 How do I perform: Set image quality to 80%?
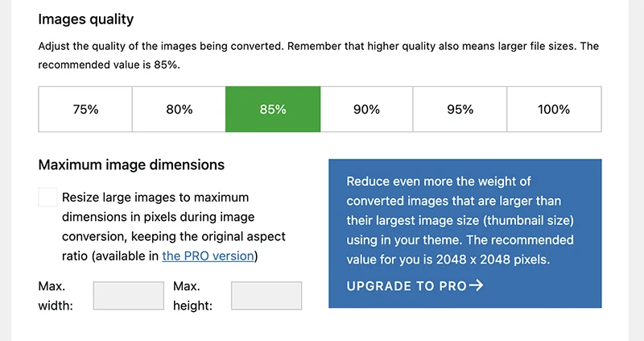[x=179, y=110]
